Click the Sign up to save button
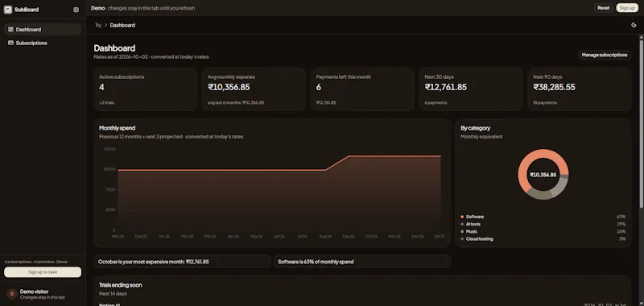This screenshot has width=644, height=306. (43, 272)
